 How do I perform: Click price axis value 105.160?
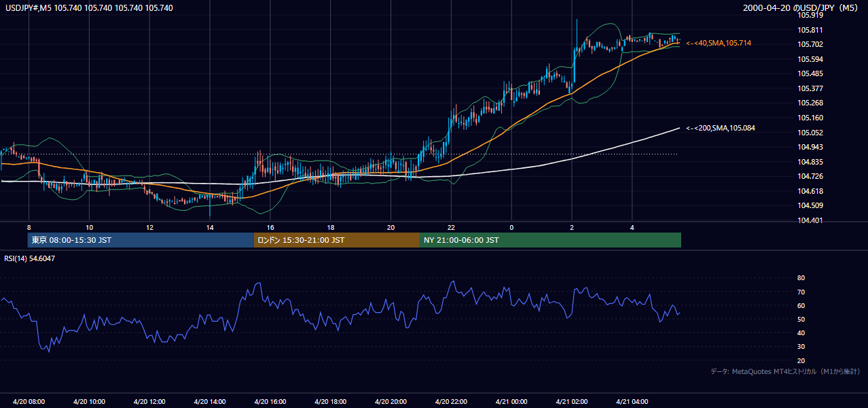[810, 118]
